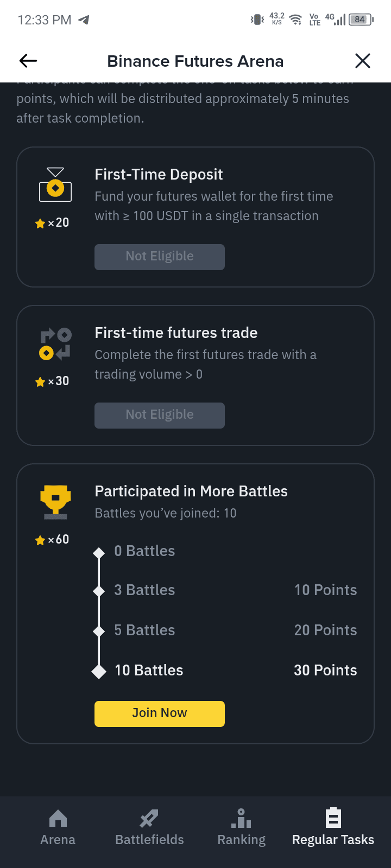Close Binance Futures Arena with X icon
The width and height of the screenshot is (391, 868).
[363, 61]
